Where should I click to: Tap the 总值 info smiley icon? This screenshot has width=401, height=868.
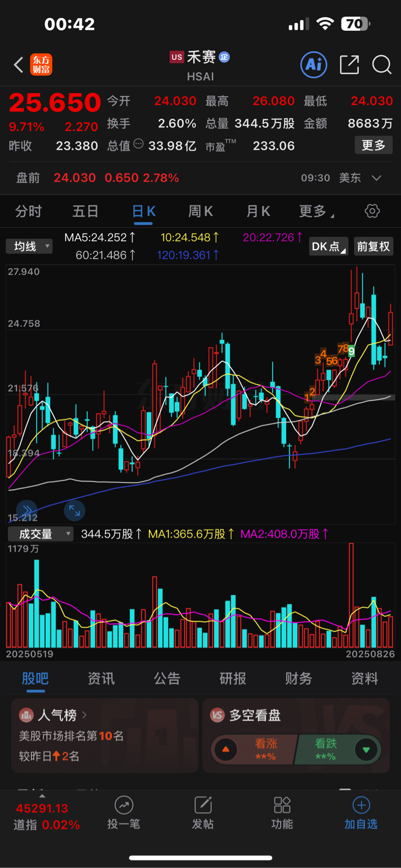[x=138, y=144]
